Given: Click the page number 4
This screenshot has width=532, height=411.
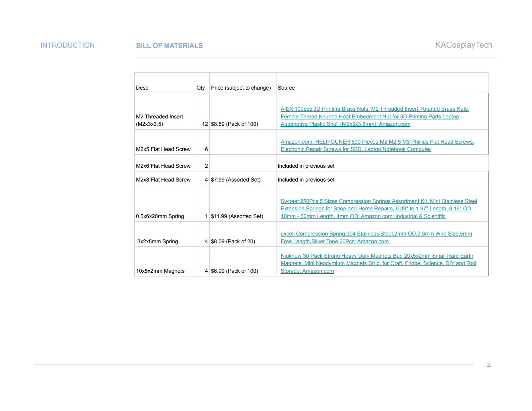Looking at the screenshot, I should (x=489, y=366).
